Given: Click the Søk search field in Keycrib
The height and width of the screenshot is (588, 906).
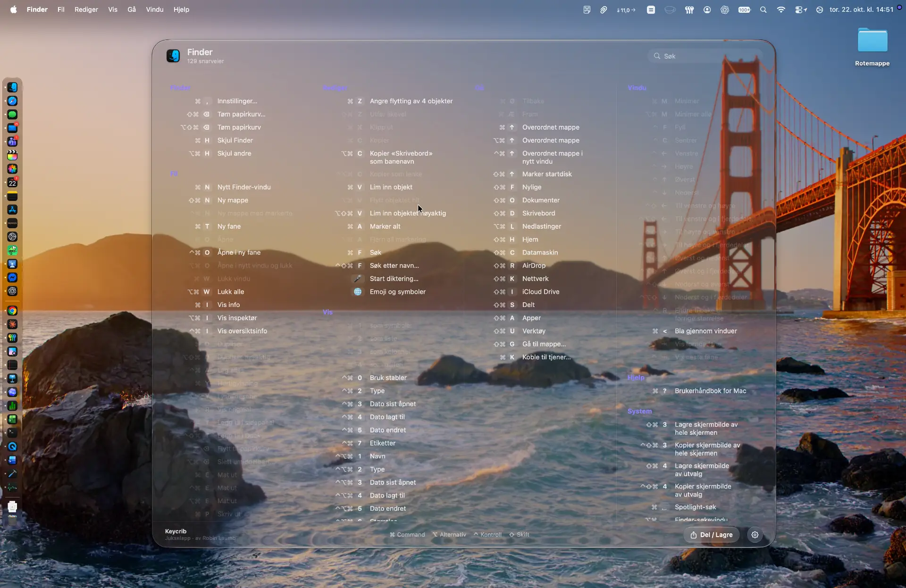Looking at the screenshot, I should 705,56.
